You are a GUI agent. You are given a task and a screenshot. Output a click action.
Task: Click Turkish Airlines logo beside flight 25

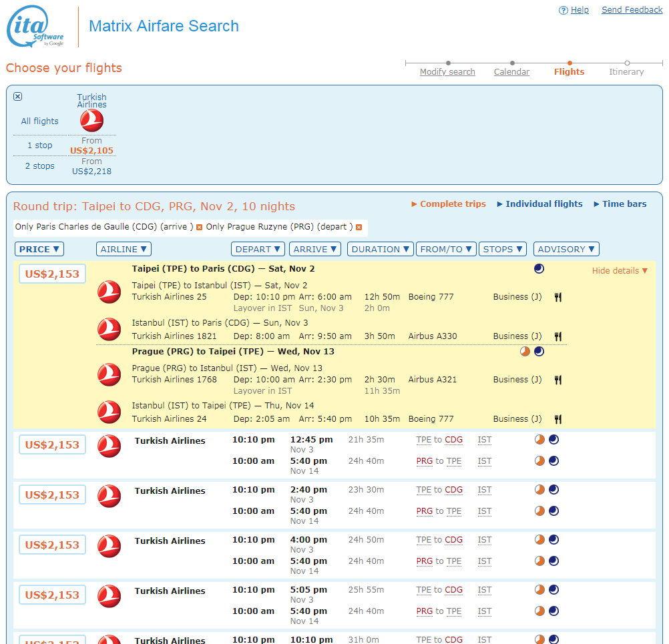(109, 292)
